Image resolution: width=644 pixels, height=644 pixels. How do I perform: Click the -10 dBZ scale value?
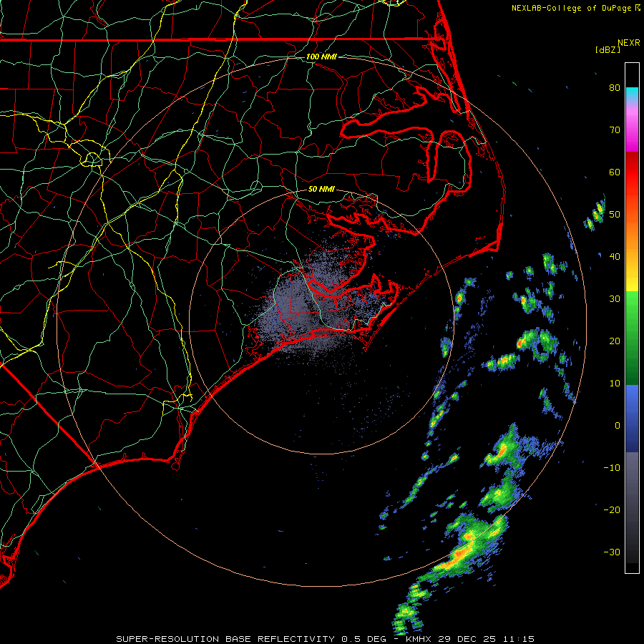tap(612, 468)
